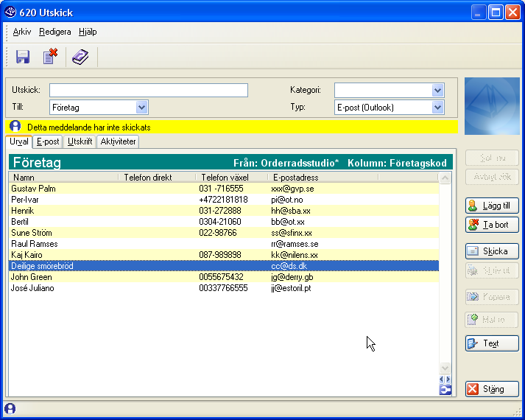Click the Telefon växel column header
This screenshot has width=525, height=420.
232,177
